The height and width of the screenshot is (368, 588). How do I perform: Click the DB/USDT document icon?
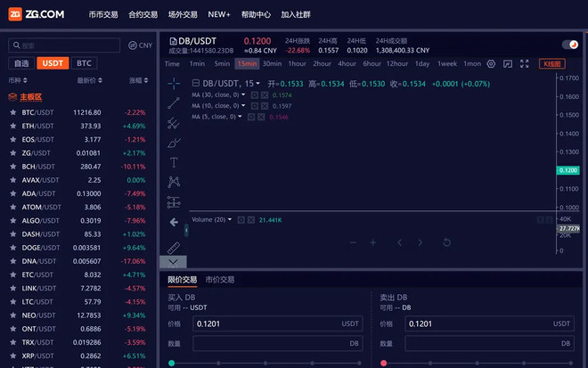tap(173, 41)
